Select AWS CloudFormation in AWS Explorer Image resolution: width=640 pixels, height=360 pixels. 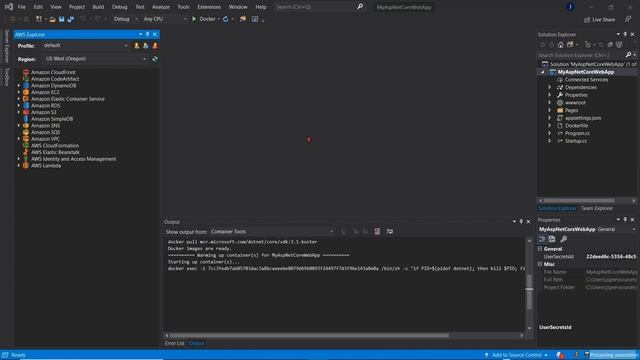point(55,146)
